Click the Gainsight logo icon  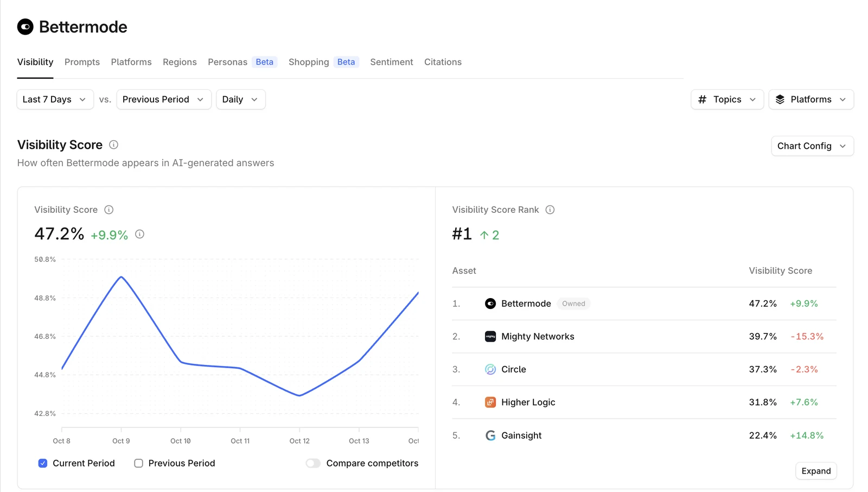tap(490, 436)
